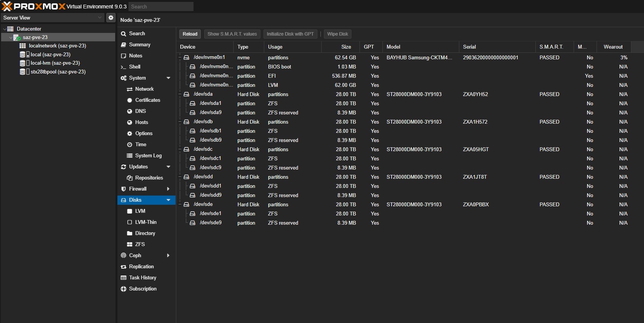Open the Server View dropdown
The image size is (644, 323).
point(100,18)
